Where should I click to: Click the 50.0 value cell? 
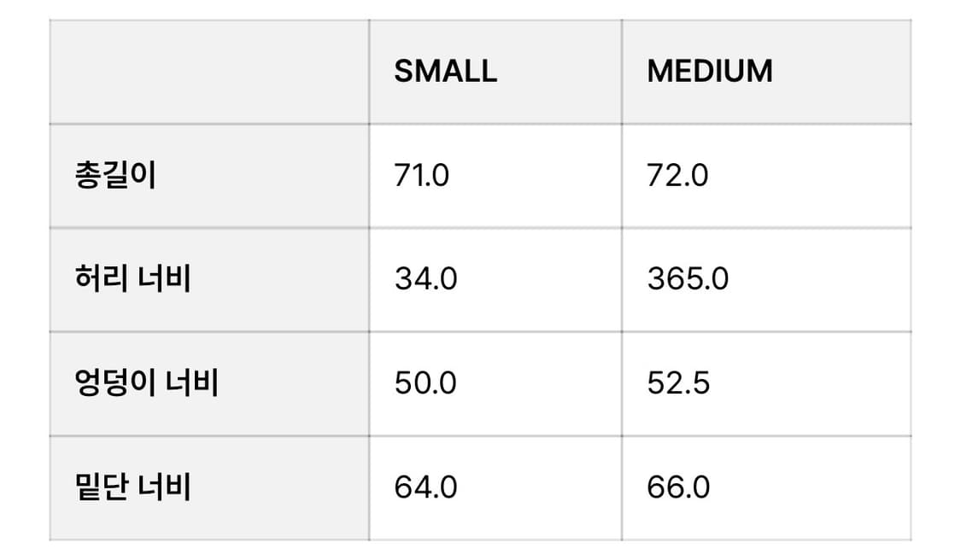pyautogui.click(x=425, y=383)
